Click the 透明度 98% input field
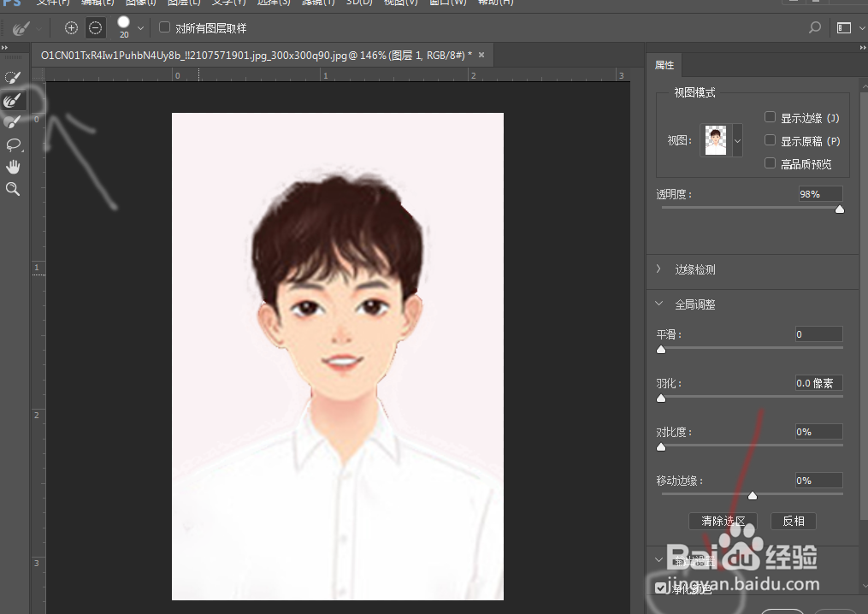This screenshot has height=614, width=868. pos(820,194)
